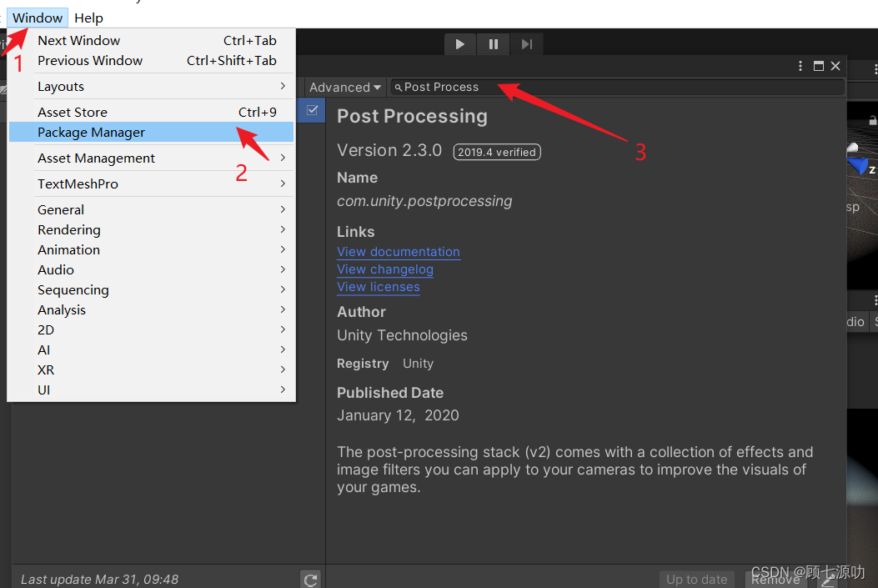
Task: Click the com.unity.postprocessing name text
Action: coord(424,201)
